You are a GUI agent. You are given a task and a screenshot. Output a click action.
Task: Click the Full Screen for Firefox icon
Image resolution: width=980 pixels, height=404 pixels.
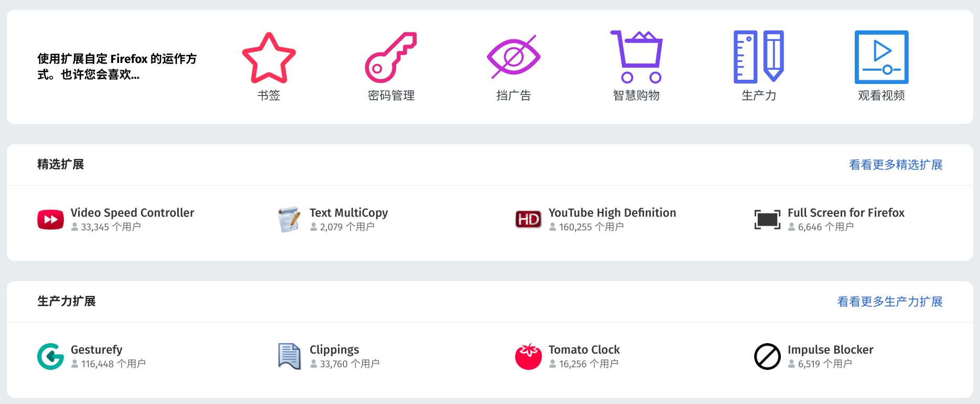coord(767,219)
